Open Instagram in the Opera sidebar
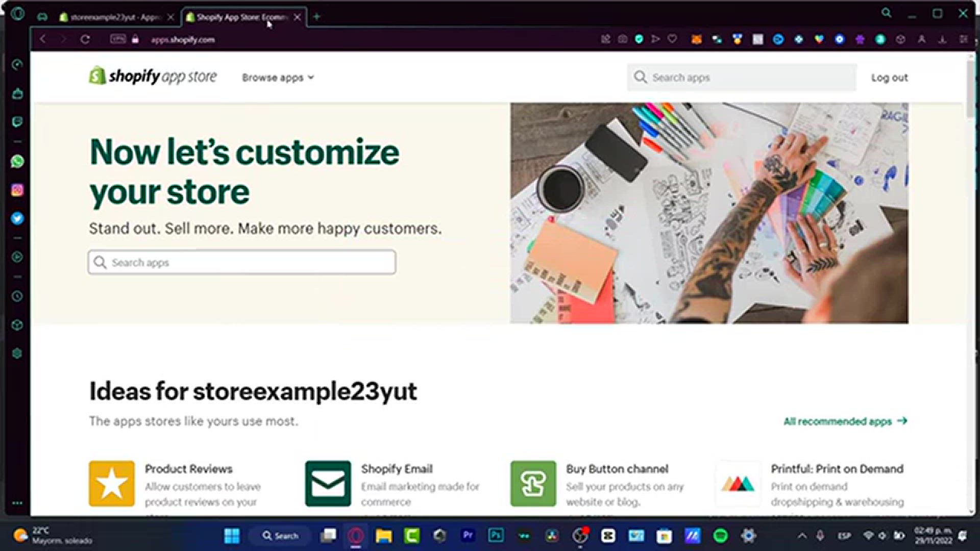This screenshot has height=551, width=980. [x=17, y=190]
